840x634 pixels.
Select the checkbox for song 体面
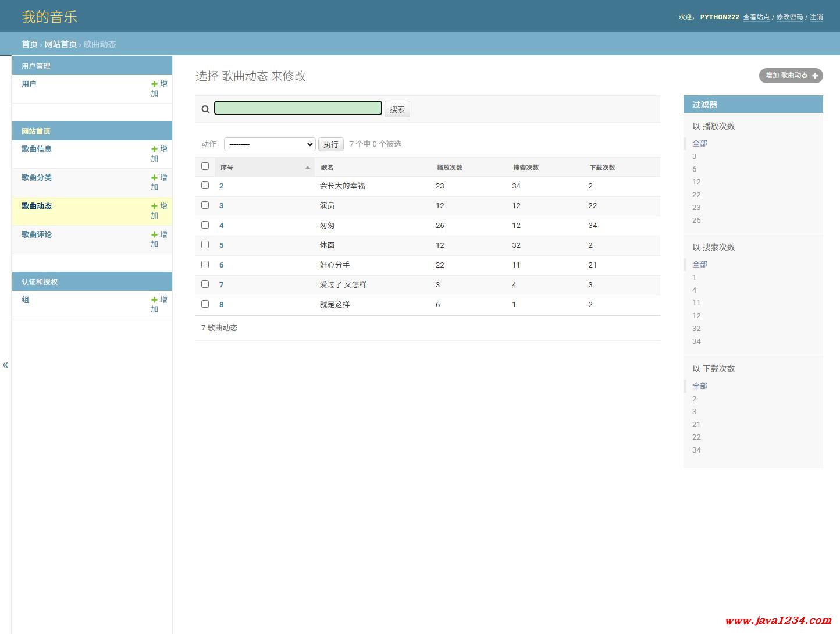(x=205, y=245)
